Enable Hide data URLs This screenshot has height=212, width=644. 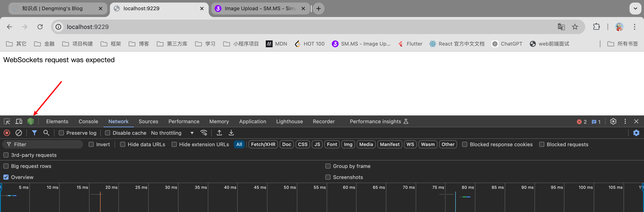tap(123, 144)
